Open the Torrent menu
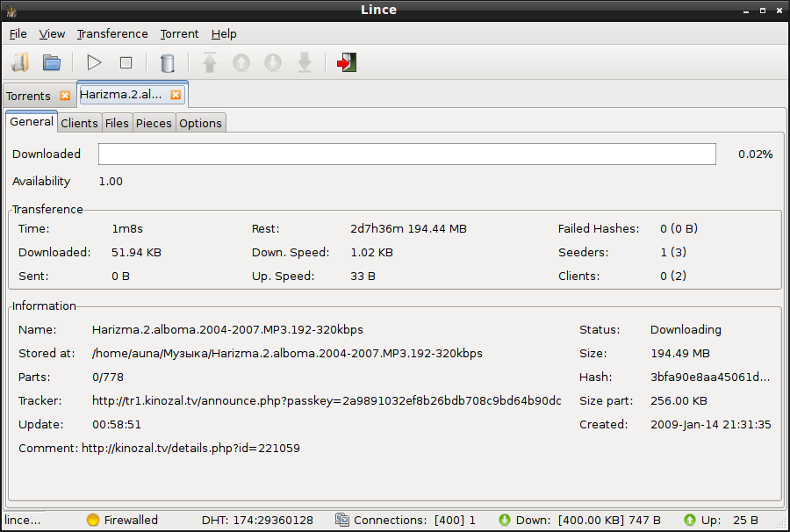Image resolution: width=790 pixels, height=532 pixels. (x=179, y=33)
